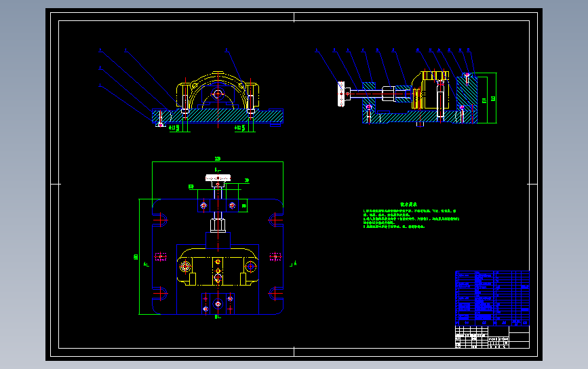
Task: Click the overall height dimension beside the plan view
Action: coord(136,257)
